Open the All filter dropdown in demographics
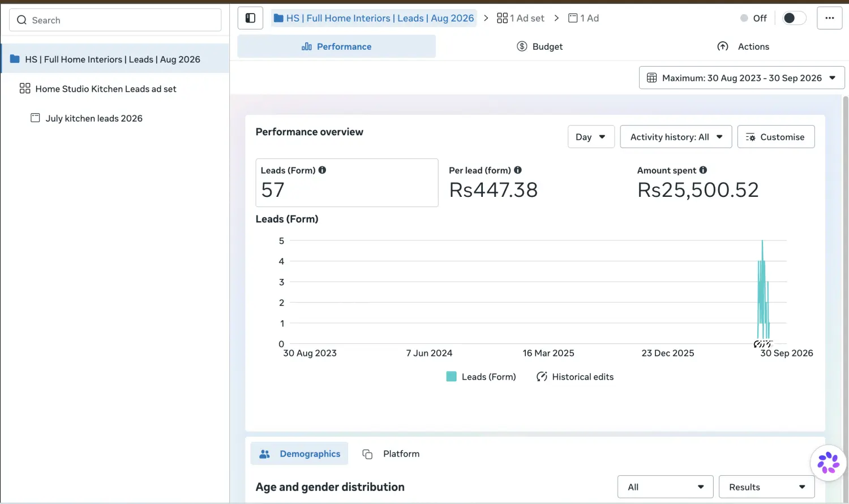Image resolution: width=849 pixels, height=504 pixels. [666, 487]
